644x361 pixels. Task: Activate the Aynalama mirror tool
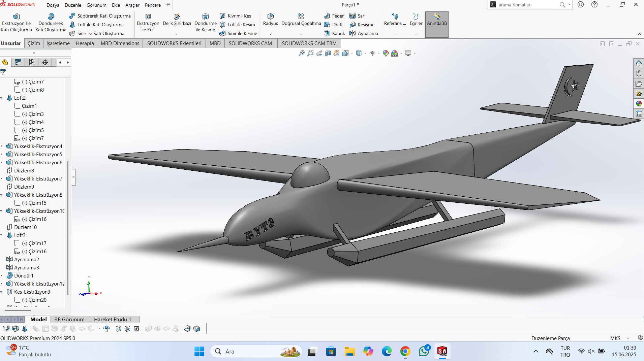364,33
